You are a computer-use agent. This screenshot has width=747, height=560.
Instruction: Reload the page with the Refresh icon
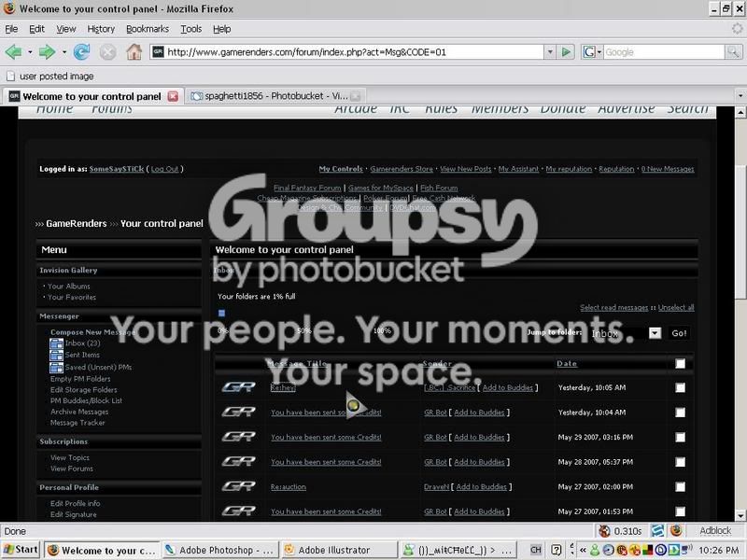(81, 52)
